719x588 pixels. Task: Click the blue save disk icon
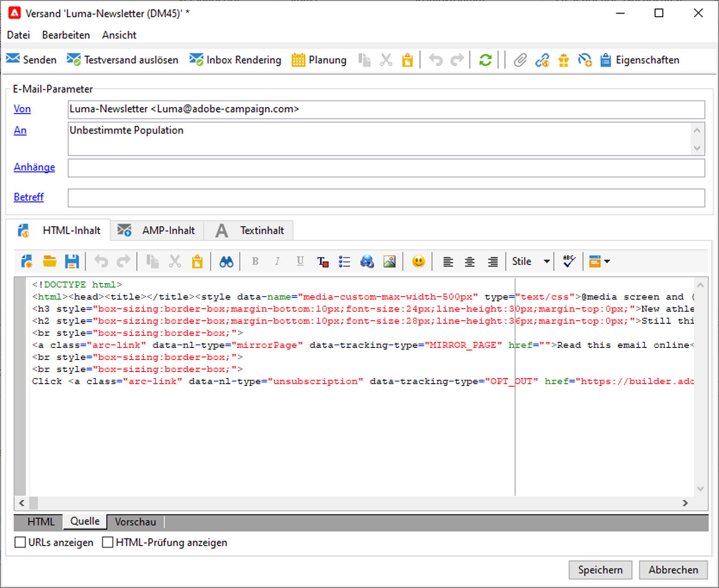pyautogui.click(x=72, y=262)
